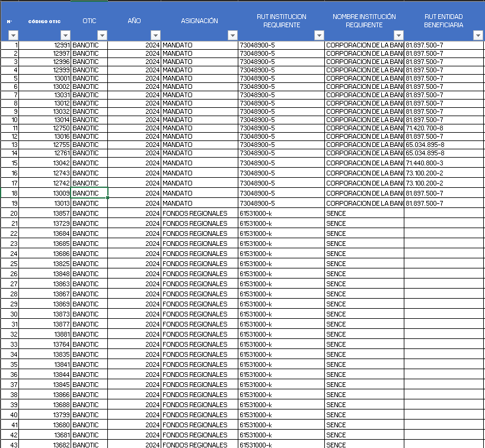Image resolution: width=485 pixels, height=448 pixels.
Task: Open the AÑO column filter dropdown
Action: click(x=155, y=36)
